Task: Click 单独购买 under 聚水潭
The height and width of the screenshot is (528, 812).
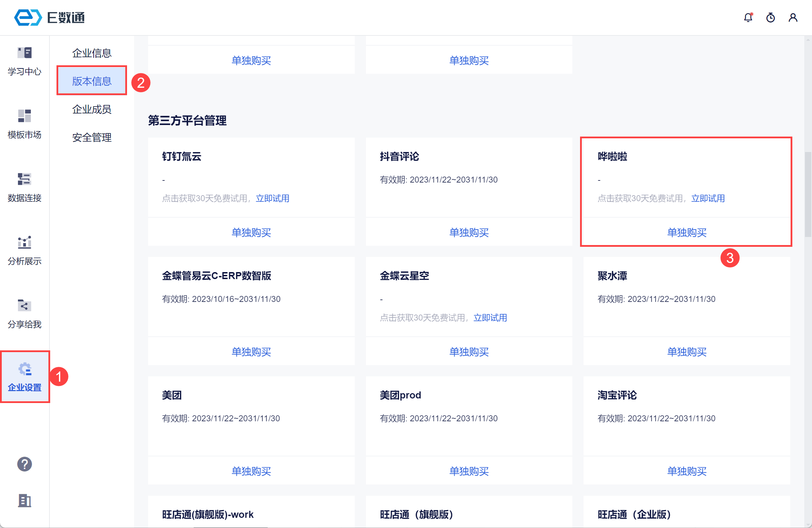Action: 686,352
